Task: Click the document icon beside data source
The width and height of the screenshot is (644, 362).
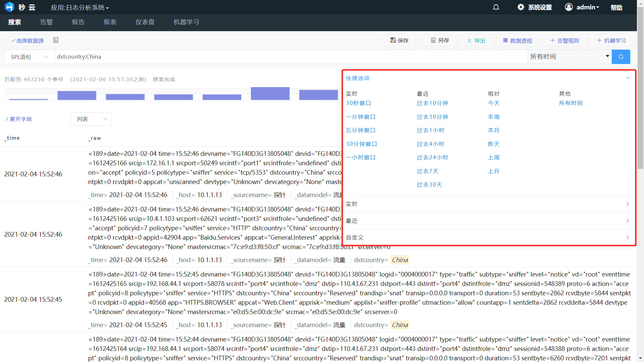Action: tap(56, 40)
